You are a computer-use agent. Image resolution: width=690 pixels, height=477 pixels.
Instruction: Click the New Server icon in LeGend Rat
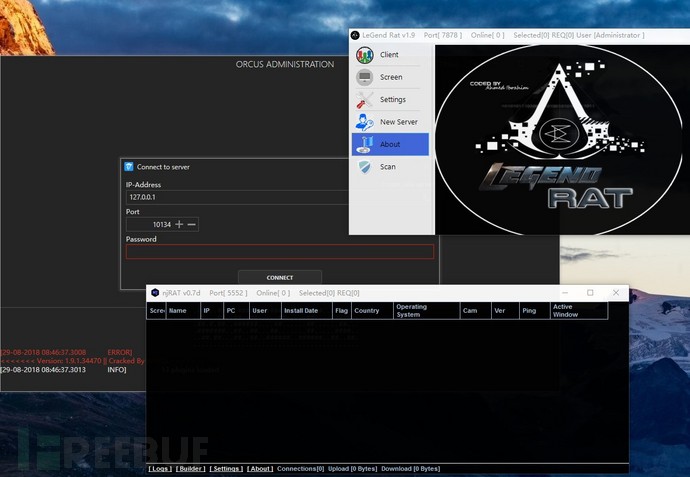click(x=365, y=122)
